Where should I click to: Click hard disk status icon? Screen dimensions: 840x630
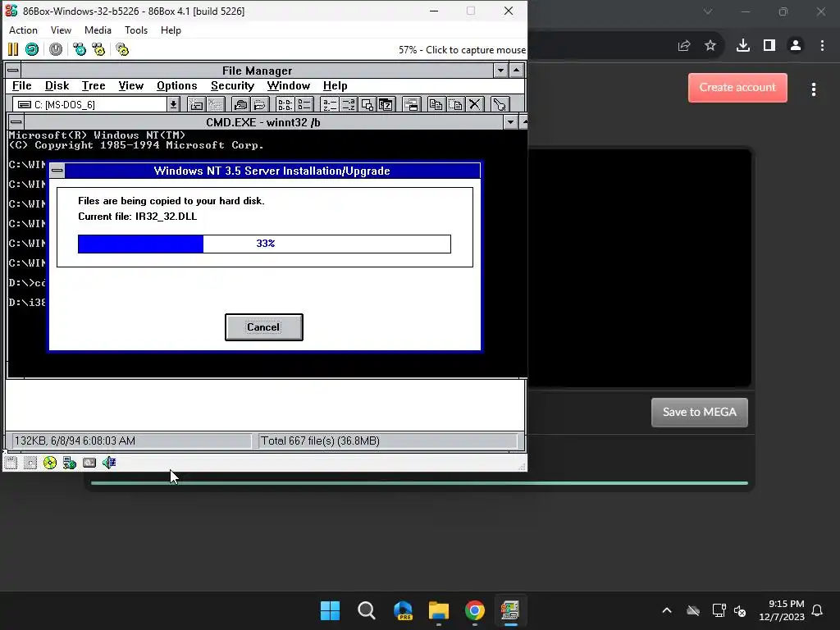[89, 463]
